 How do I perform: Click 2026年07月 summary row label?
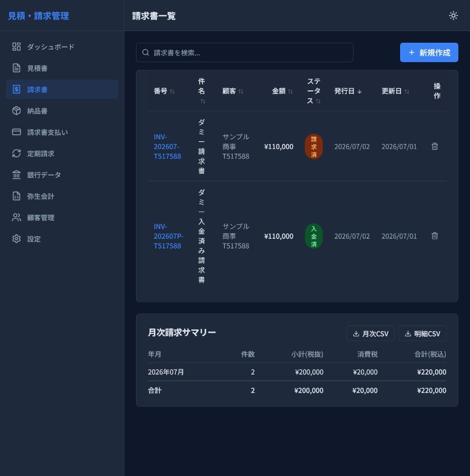click(166, 372)
